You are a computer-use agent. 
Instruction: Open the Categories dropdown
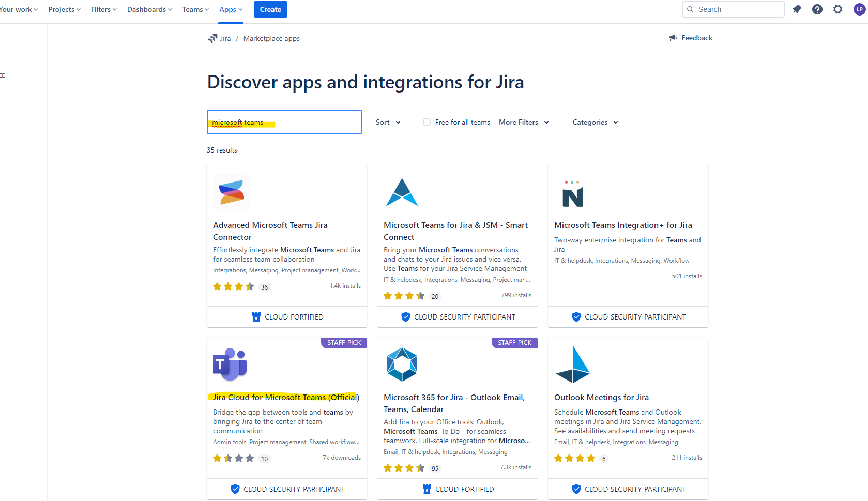click(595, 122)
